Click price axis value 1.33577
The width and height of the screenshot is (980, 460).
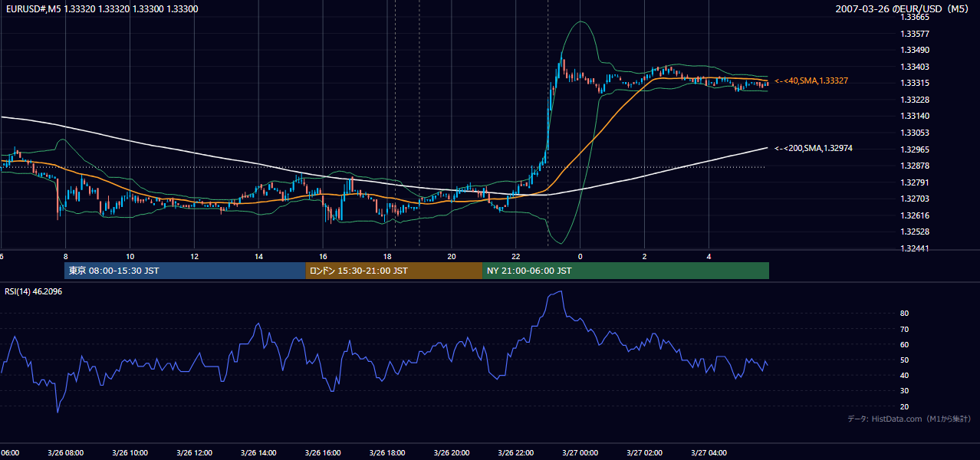(915, 34)
